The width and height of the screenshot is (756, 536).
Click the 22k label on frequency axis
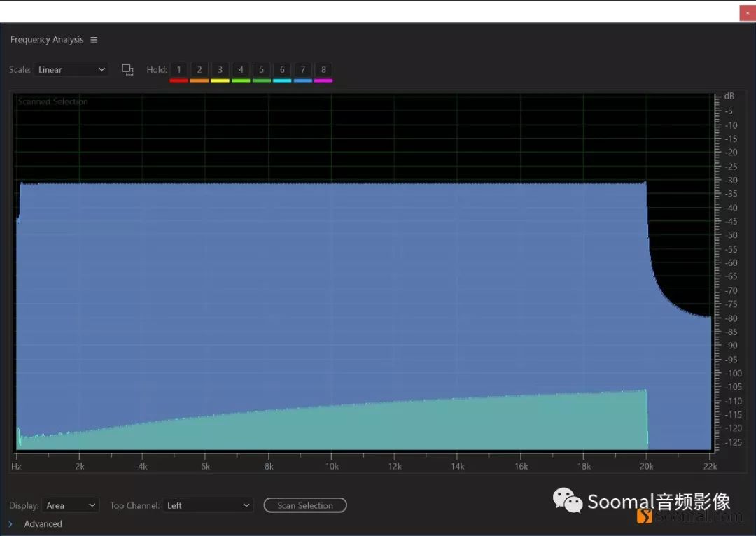coord(710,466)
